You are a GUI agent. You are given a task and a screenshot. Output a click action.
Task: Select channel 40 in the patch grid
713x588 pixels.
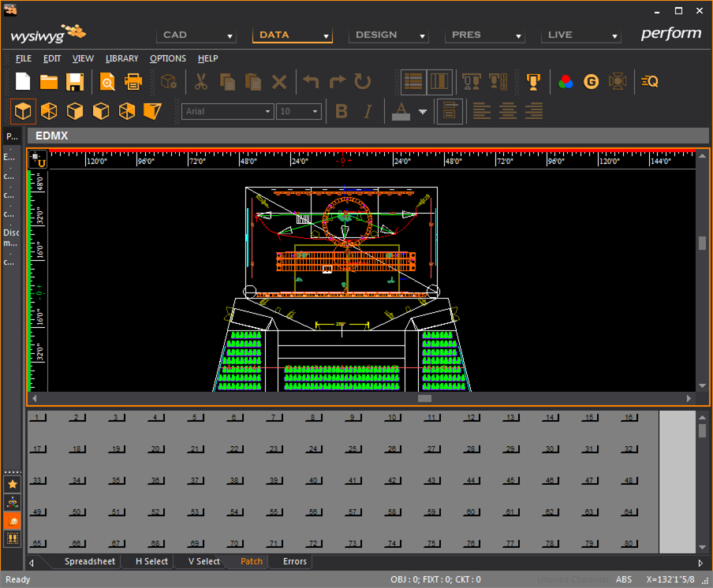coord(313,481)
